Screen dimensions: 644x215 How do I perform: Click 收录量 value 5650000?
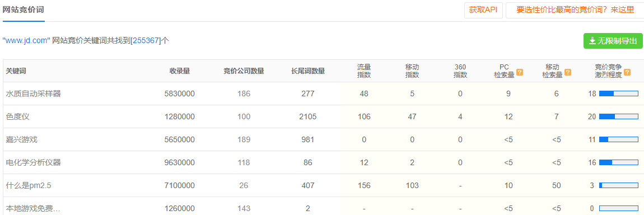point(180,139)
